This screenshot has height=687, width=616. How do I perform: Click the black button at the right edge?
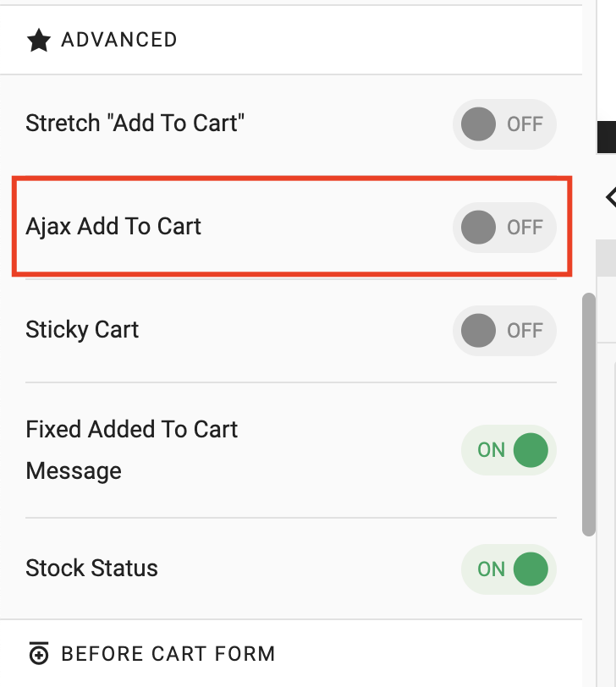click(x=607, y=137)
